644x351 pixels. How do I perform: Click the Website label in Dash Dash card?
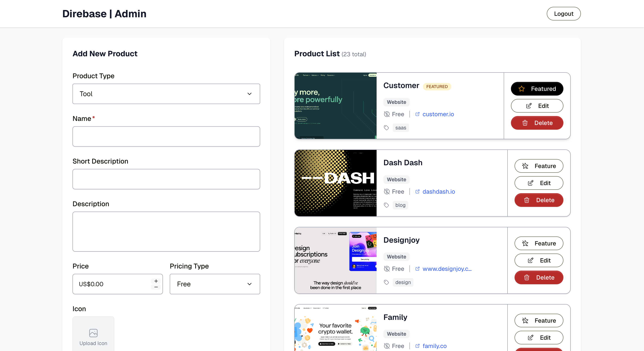coord(396,180)
